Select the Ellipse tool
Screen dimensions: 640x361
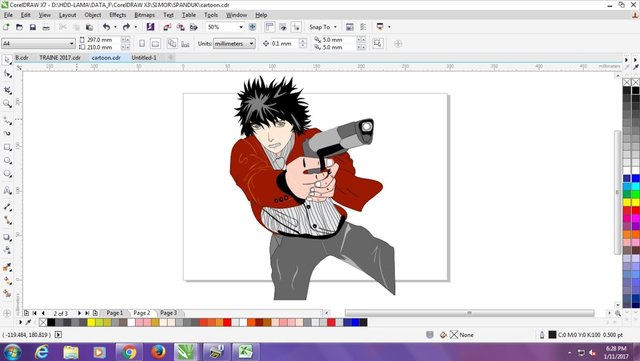coord(7,160)
